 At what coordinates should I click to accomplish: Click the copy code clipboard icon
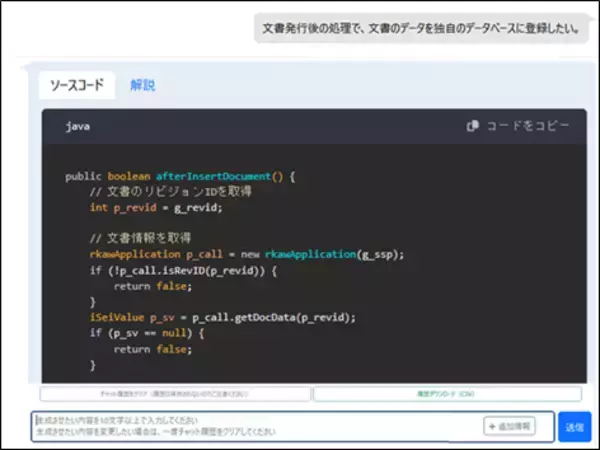(x=473, y=126)
